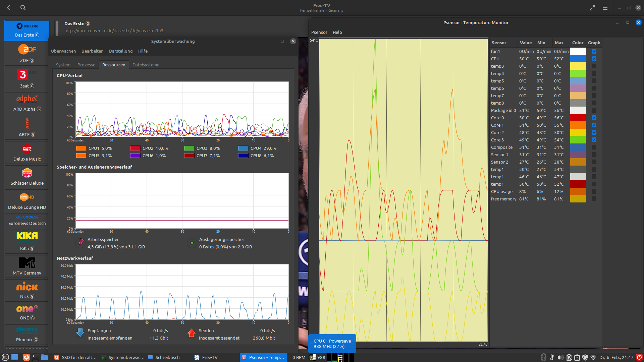Click CPU4 color swatch in legend

(243, 148)
